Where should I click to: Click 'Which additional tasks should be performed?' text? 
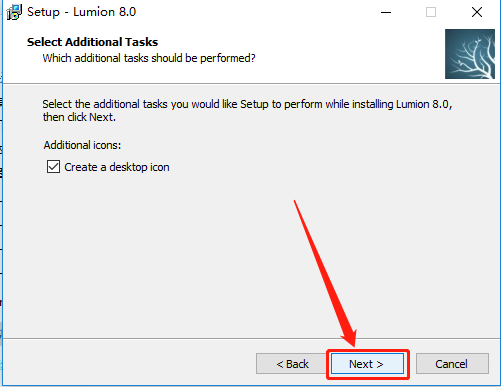[149, 58]
